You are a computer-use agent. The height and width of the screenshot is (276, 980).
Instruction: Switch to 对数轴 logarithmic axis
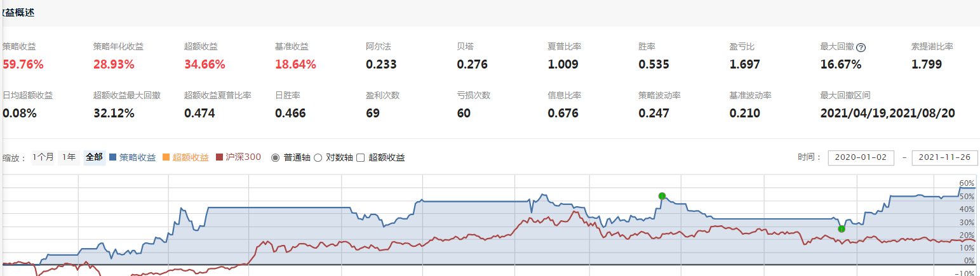click(x=318, y=157)
